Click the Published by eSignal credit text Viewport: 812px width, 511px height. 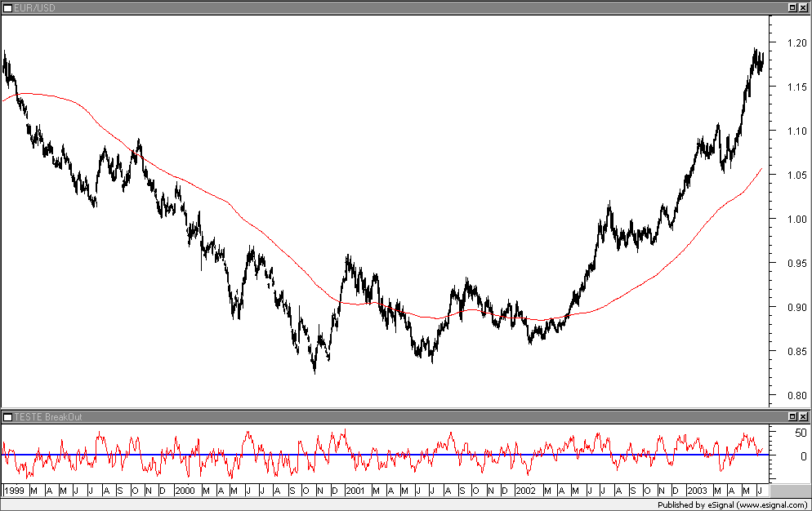pos(732,504)
